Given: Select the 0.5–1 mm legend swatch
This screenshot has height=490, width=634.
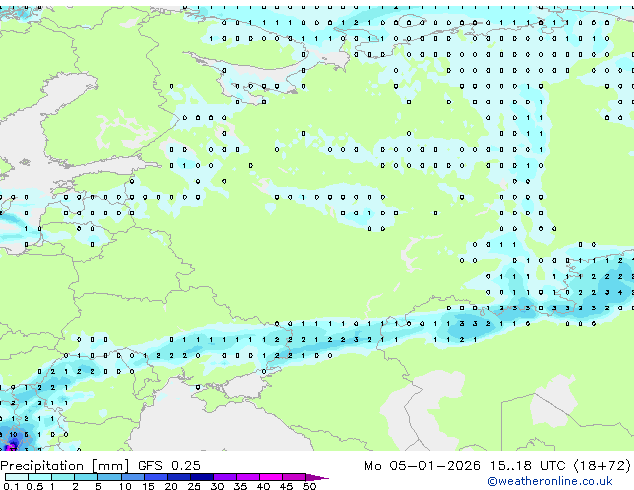Looking at the screenshot, I should pyautogui.click(x=40, y=477).
